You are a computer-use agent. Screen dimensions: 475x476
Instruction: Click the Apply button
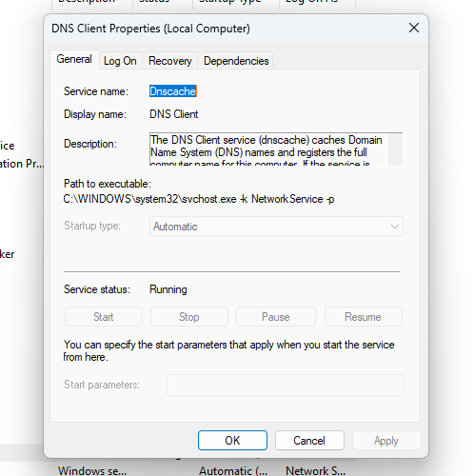pyautogui.click(x=386, y=440)
